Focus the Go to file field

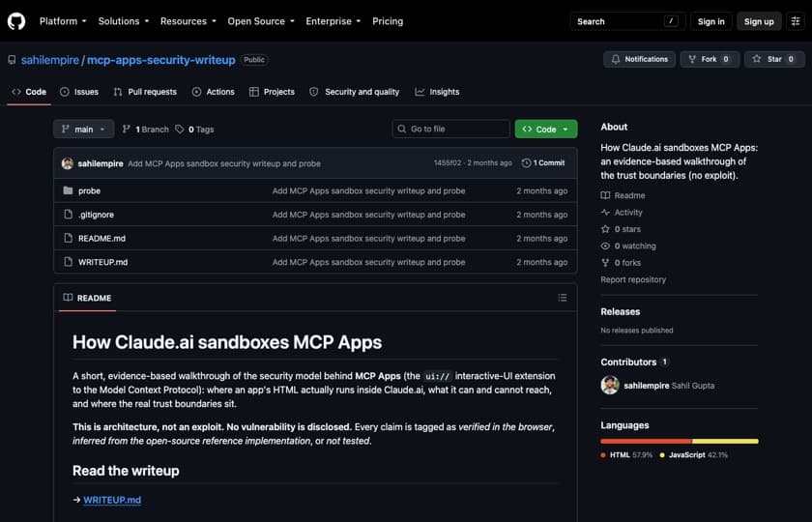pyautogui.click(x=451, y=129)
